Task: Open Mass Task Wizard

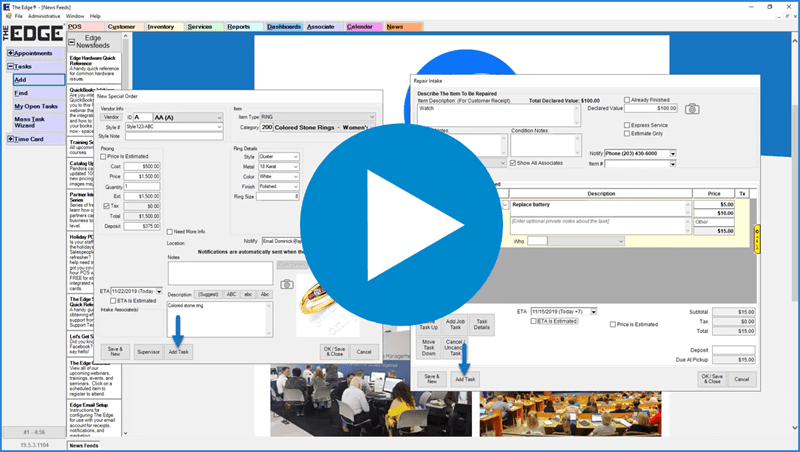Action: click(x=39, y=122)
